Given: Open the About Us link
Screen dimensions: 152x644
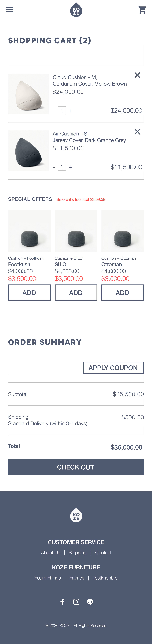Looking at the screenshot, I should (x=50, y=553).
